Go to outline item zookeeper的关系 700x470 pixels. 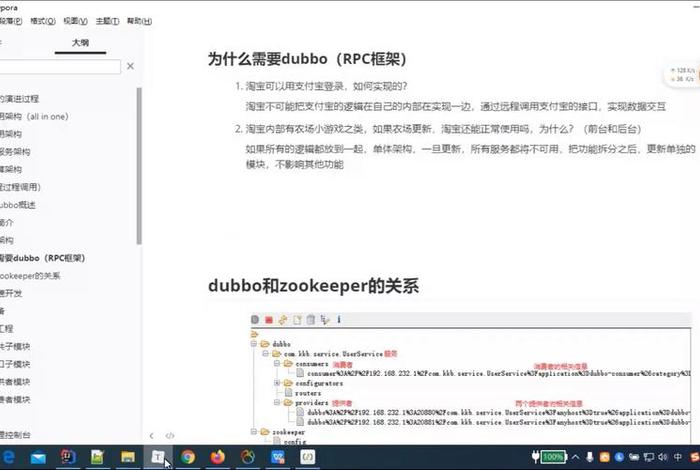tap(30, 276)
